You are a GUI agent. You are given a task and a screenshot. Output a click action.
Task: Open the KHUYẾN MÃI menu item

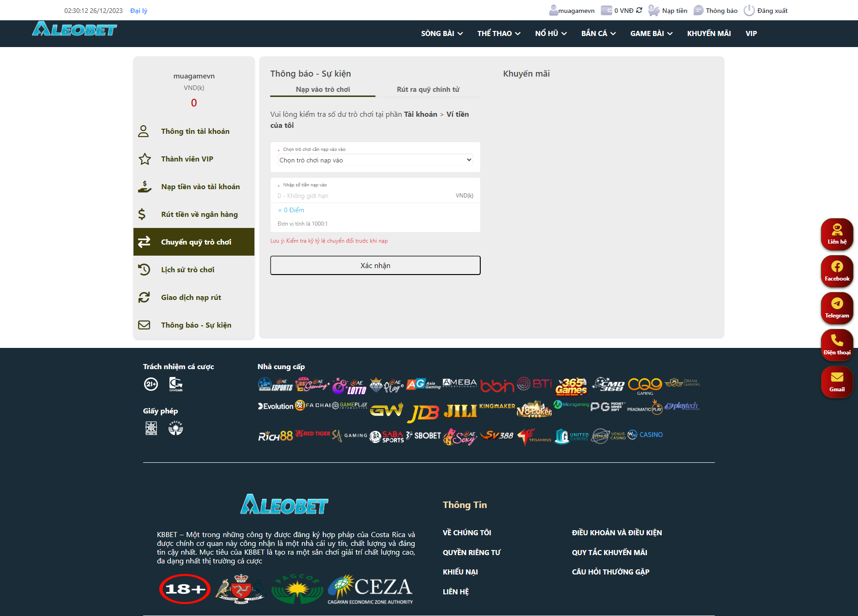coord(709,33)
